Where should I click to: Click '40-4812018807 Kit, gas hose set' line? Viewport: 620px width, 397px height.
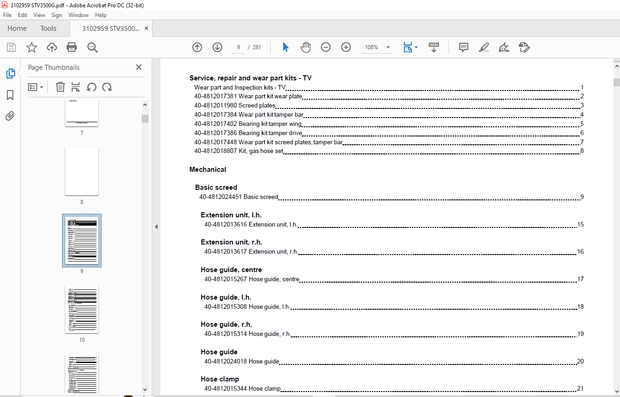coord(389,151)
